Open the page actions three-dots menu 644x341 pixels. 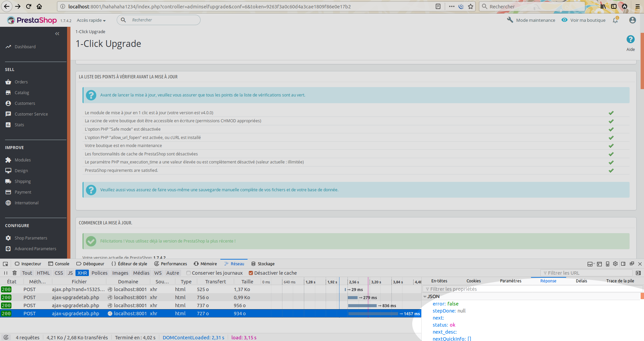451,6
